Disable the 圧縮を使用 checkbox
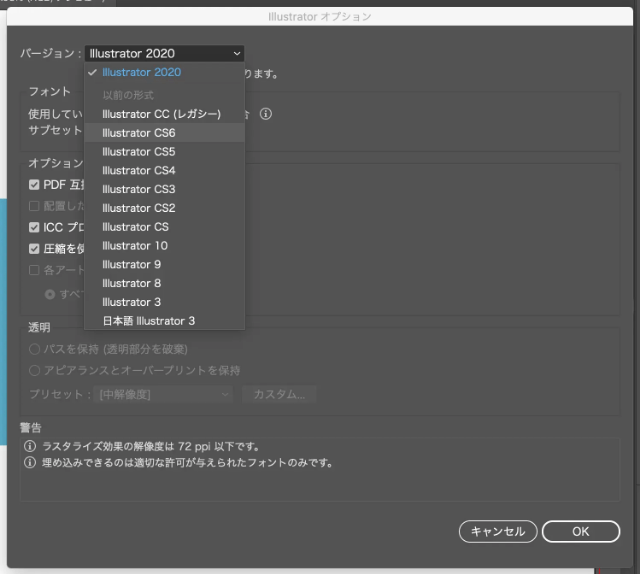Screen dimensions: 640x575 35,248
